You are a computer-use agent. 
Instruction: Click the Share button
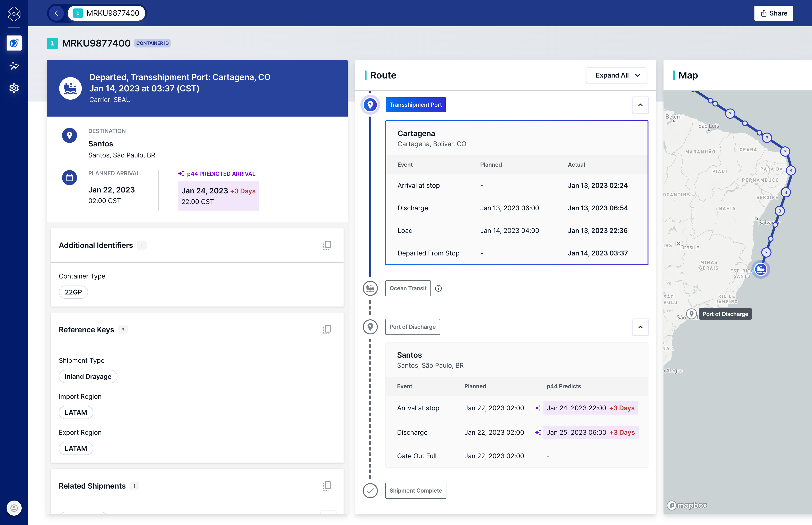point(773,13)
